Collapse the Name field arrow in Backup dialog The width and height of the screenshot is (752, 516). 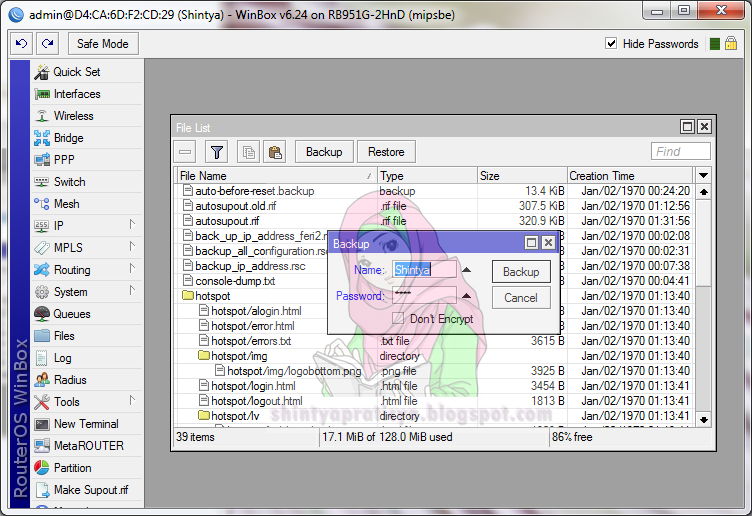466,270
